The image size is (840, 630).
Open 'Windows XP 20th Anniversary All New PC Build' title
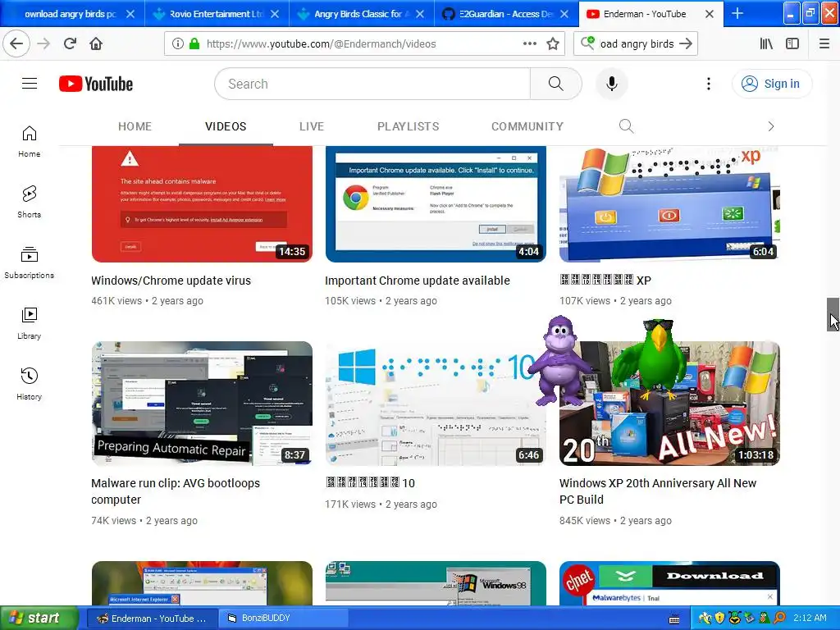coord(658,491)
